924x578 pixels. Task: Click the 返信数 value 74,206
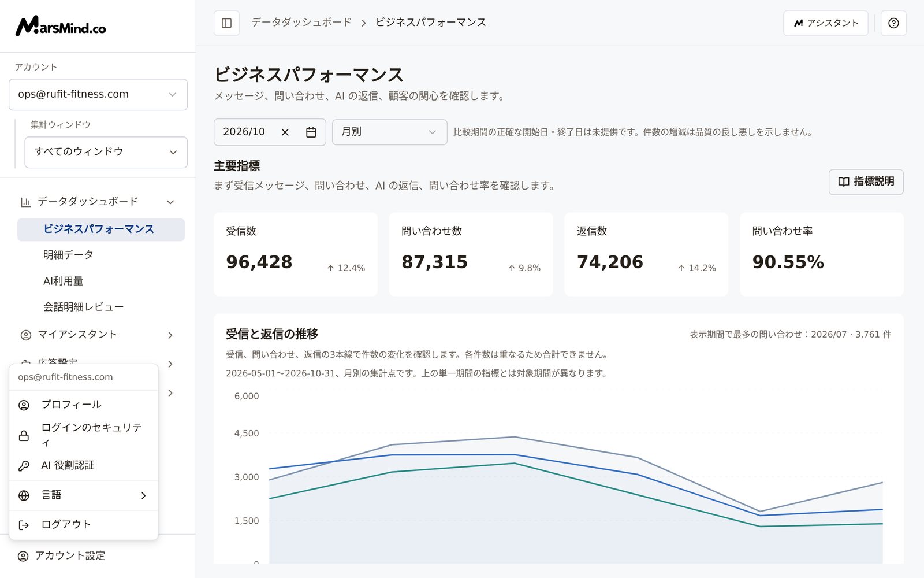610,262
